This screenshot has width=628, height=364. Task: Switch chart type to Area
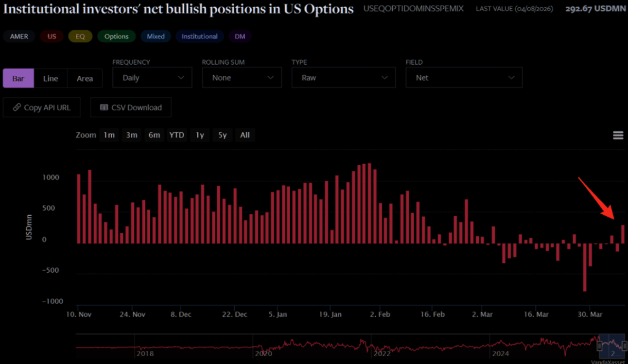pyautogui.click(x=85, y=78)
